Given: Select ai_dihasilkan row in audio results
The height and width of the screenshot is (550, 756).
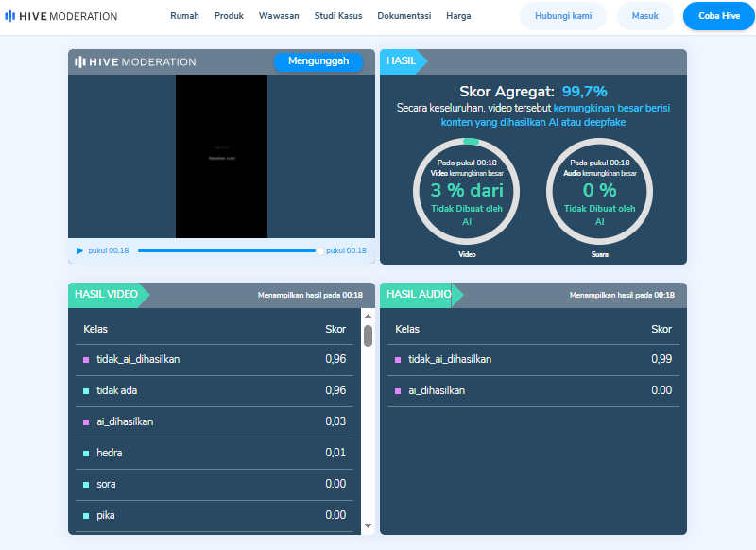Looking at the screenshot, I should [x=533, y=391].
